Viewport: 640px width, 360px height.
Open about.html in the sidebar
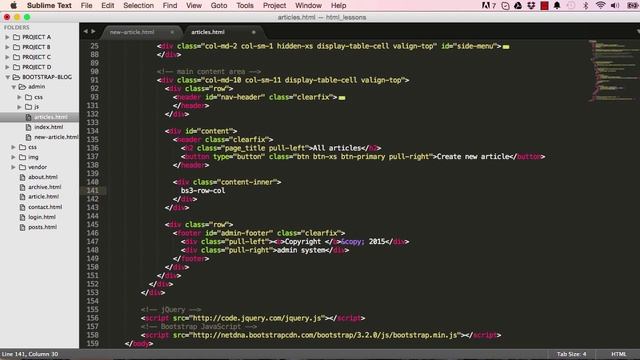pyautogui.click(x=43, y=177)
